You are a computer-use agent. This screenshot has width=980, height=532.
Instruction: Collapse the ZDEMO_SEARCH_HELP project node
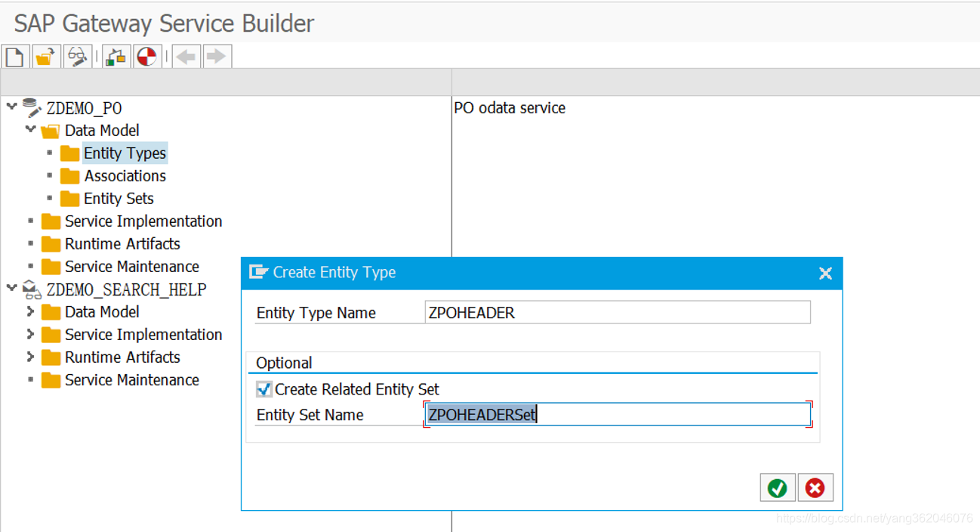[x=11, y=288]
